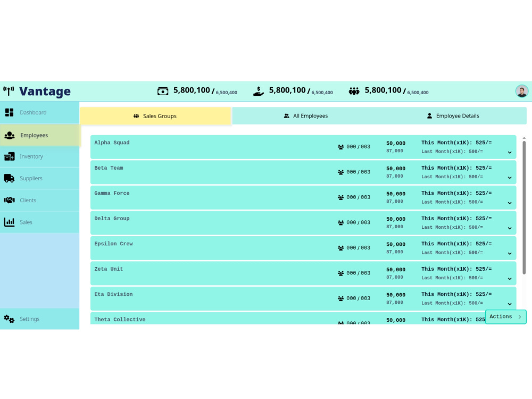Click the 000/003 count in Epsilon Crew row
This screenshot has width=532, height=399.
click(x=358, y=248)
